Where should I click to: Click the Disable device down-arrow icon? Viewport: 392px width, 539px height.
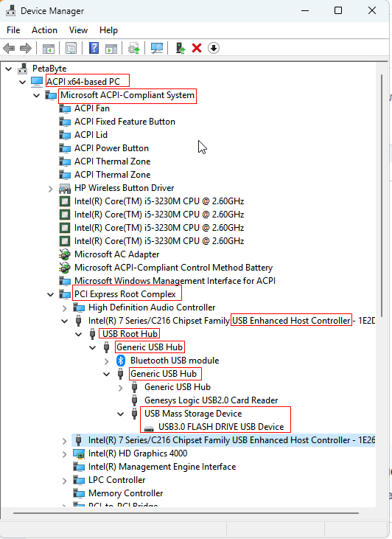pos(214,48)
